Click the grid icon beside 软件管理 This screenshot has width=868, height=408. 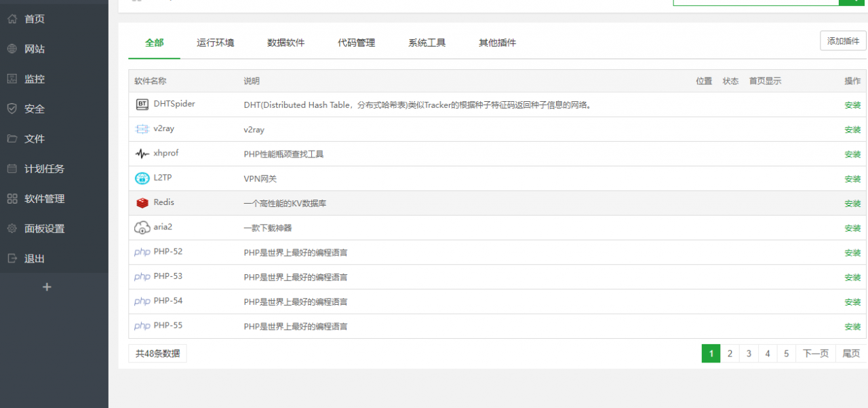coord(12,198)
